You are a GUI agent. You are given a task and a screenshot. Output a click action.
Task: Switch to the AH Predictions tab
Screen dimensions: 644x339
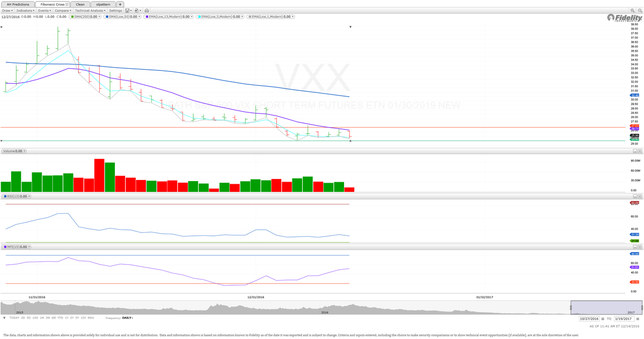tap(18, 4)
